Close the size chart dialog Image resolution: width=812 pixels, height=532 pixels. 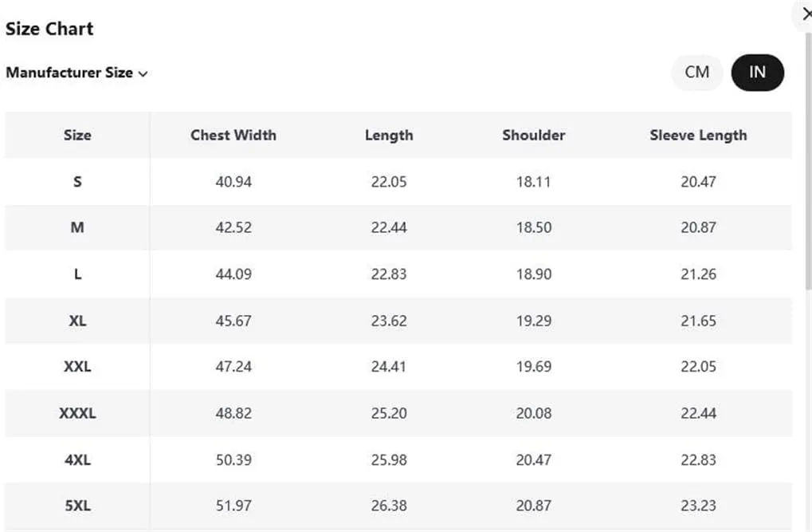pos(806,15)
